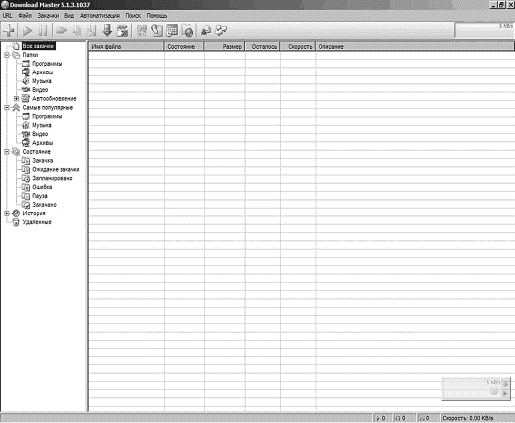The image size is (515, 423).
Task: Sort by the Скорость column header
Action: tap(298, 46)
